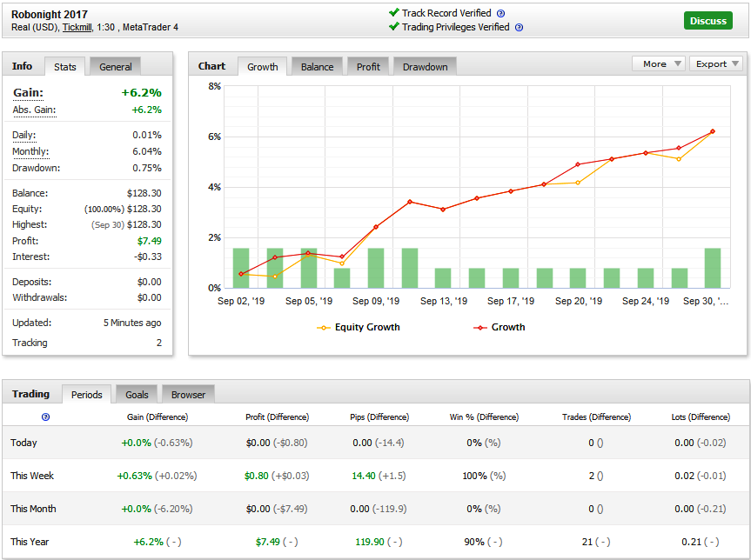This screenshot has width=751, height=560.
Task: Toggle Growth legend series
Action: 499,327
